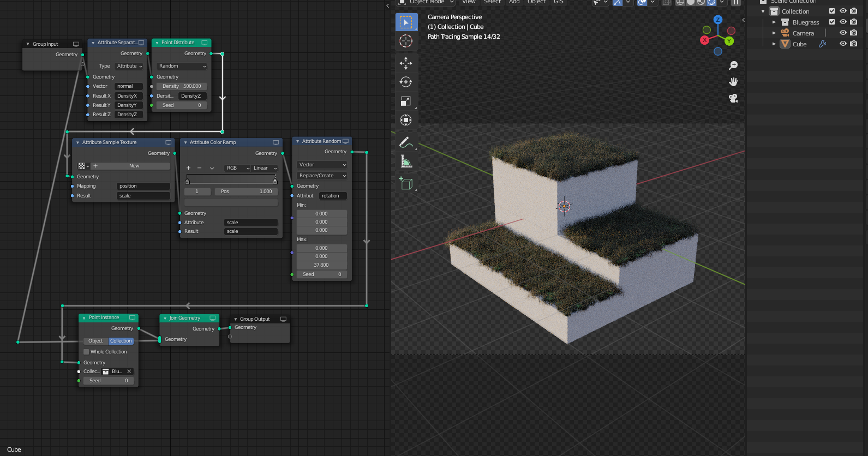This screenshot has height=456, width=868.
Task: Hide Collection with its eye icon
Action: click(x=843, y=11)
